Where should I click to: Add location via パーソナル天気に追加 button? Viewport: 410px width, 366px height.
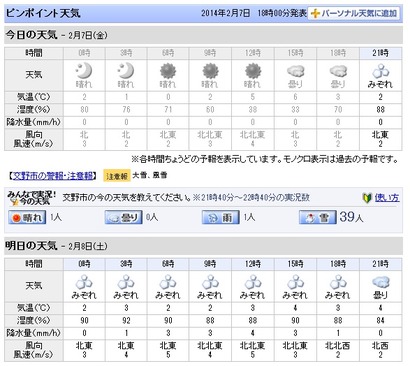353,13
